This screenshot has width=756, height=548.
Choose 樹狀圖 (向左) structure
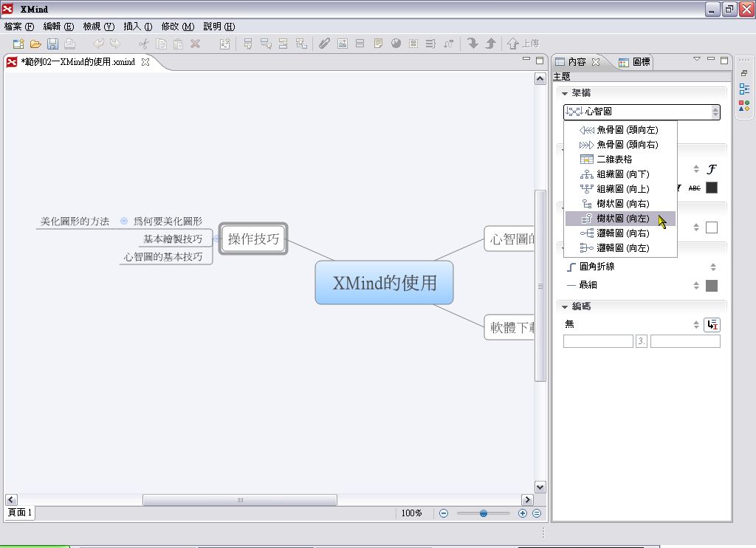[620, 219]
